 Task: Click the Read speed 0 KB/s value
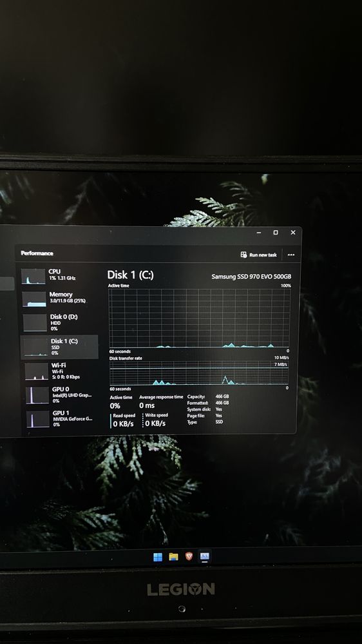pyautogui.click(x=124, y=424)
